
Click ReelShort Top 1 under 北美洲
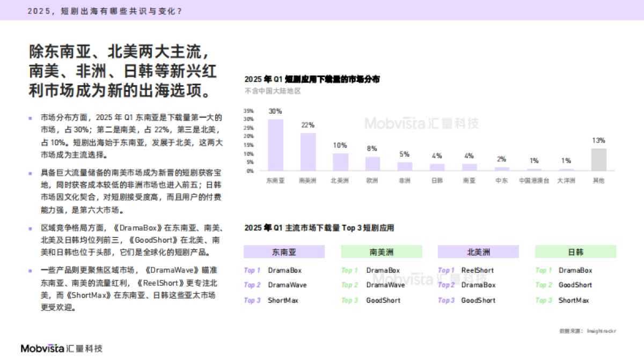click(477, 270)
